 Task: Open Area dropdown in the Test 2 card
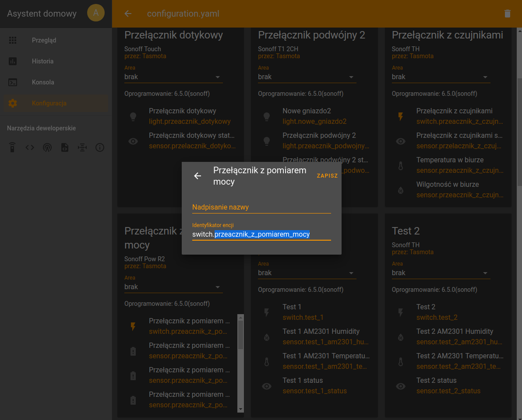(441, 273)
